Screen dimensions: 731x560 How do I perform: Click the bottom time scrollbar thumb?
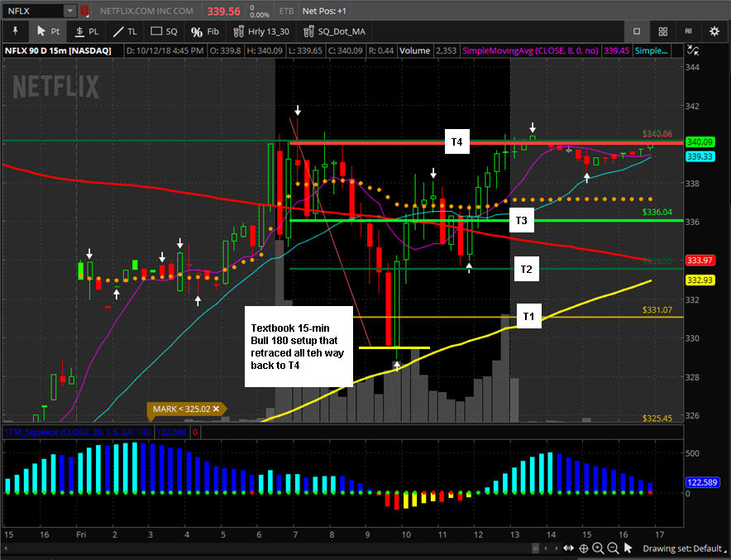pyautogui.click(x=536, y=548)
